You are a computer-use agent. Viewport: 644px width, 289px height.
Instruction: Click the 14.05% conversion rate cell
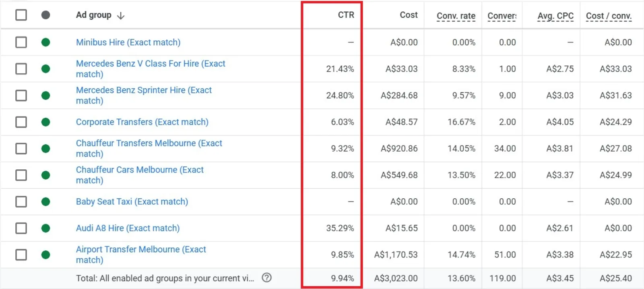click(462, 149)
